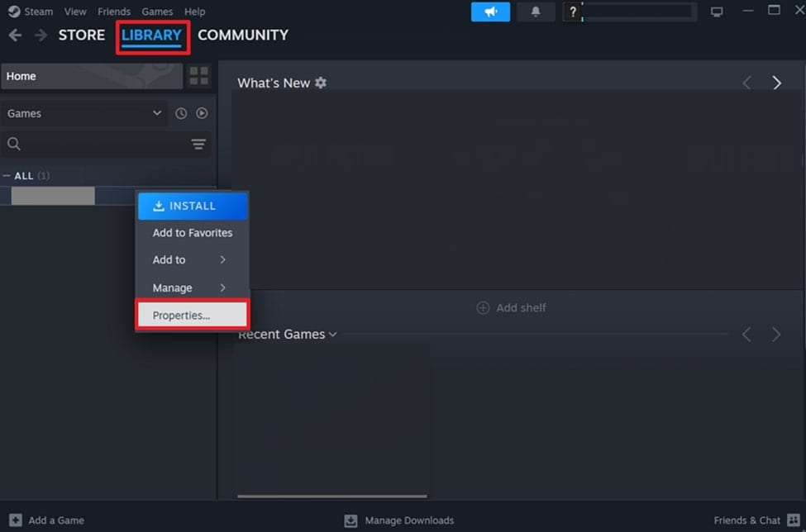This screenshot has height=532, width=806.
Task: Show next What's New items arrow
Action: 777,83
